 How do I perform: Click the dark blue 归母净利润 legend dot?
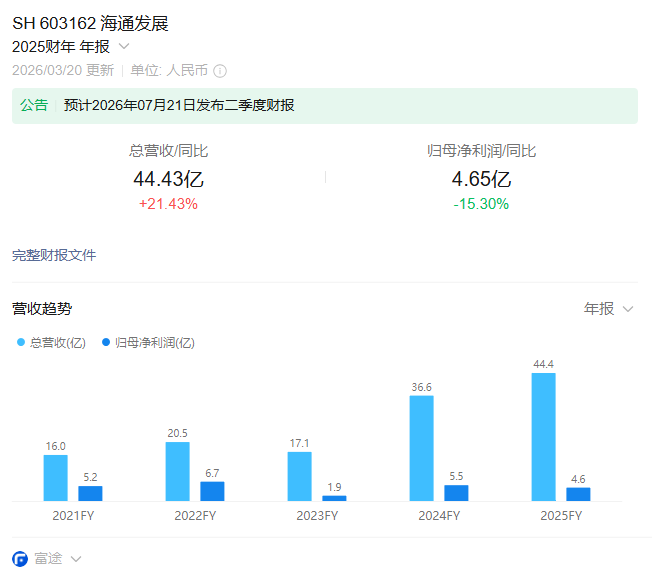pos(106,342)
